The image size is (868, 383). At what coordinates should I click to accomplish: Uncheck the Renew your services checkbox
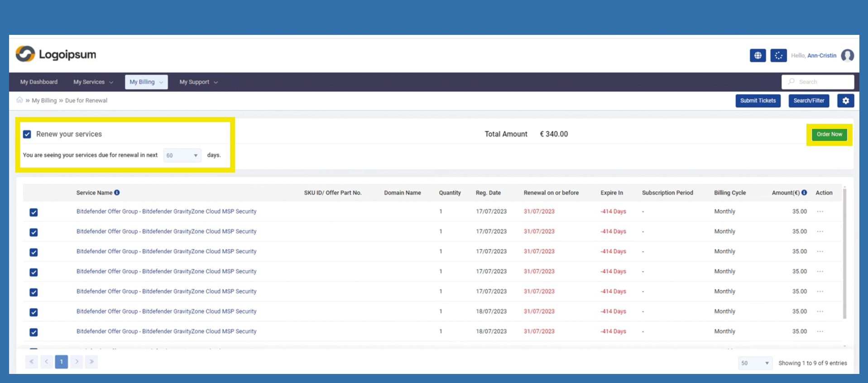click(x=27, y=134)
